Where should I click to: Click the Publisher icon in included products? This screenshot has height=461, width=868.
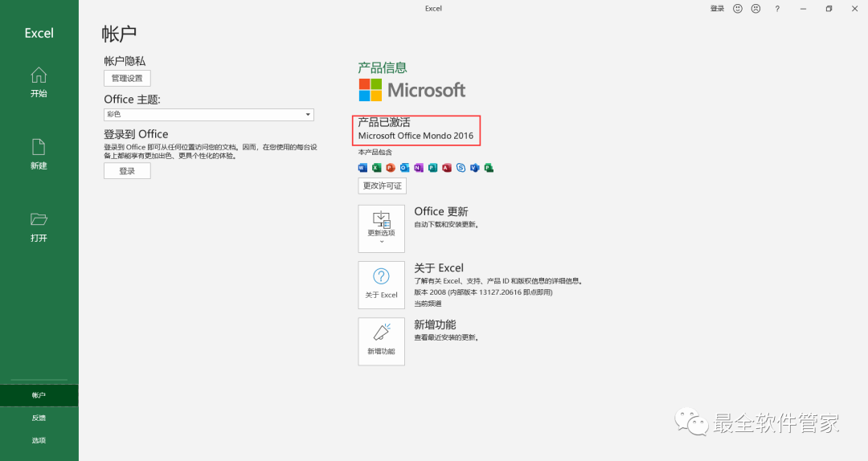tap(433, 168)
